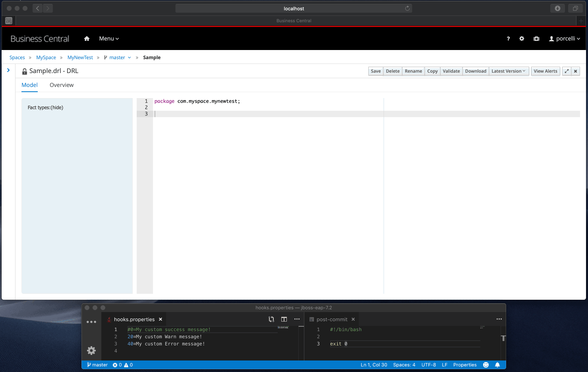Click split editor icon in VS Code
This screenshot has height=372, width=588.
[284, 319]
